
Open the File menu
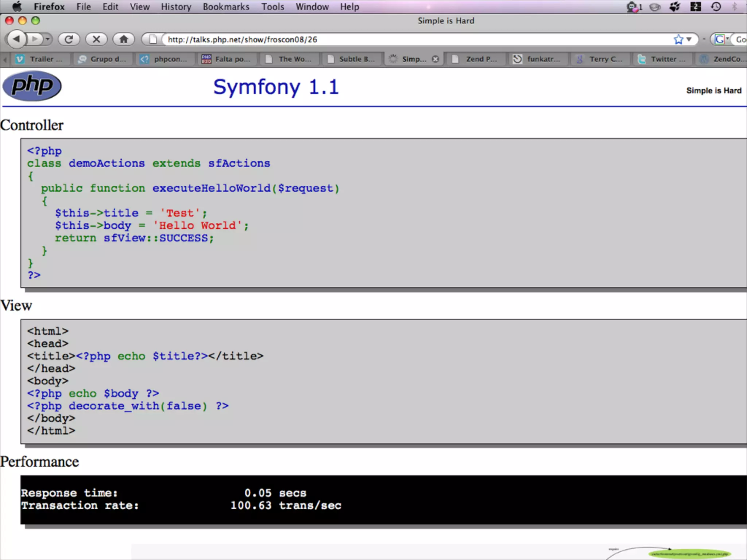[84, 7]
